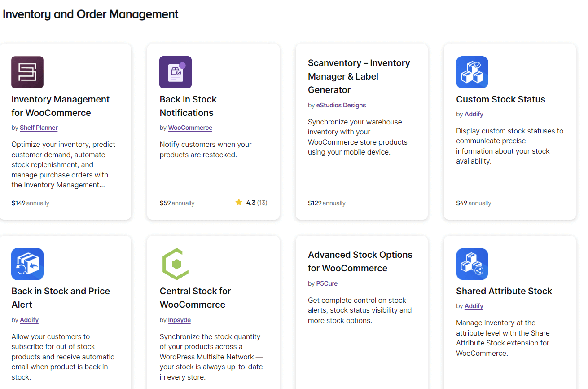The height and width of the screenshot is (389, 588).
Task: Click the $149 annually price
Action: pyautogui.click(x=30, y=203)
